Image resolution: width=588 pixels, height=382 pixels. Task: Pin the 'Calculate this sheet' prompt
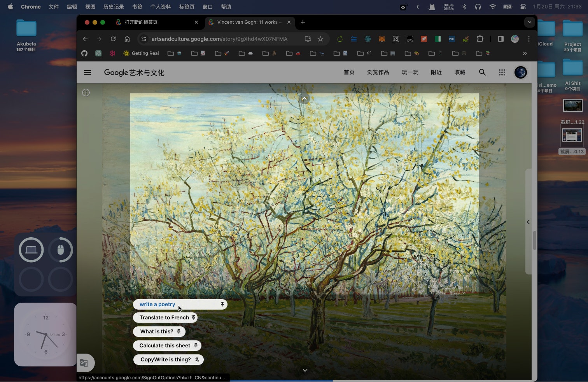tap(196, 345)
